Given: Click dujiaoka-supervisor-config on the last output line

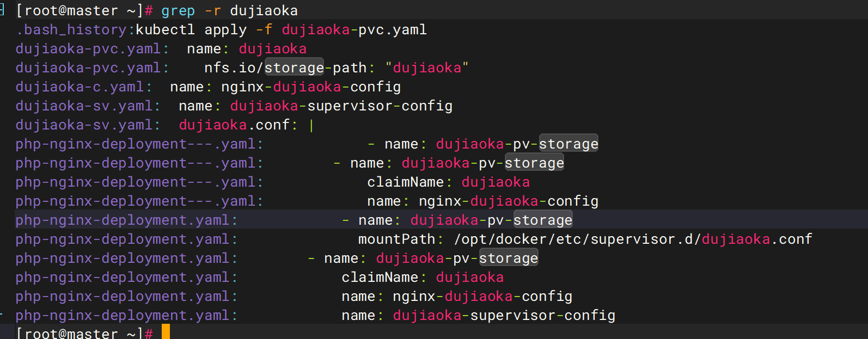Looking at the screenshot, I should (x=504, y=316).
